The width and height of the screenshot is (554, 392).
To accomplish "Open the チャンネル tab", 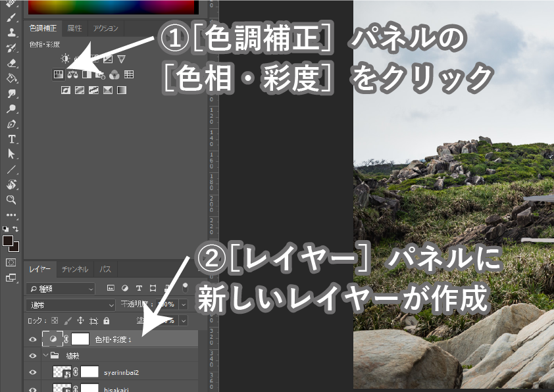I will click(74, 269).
